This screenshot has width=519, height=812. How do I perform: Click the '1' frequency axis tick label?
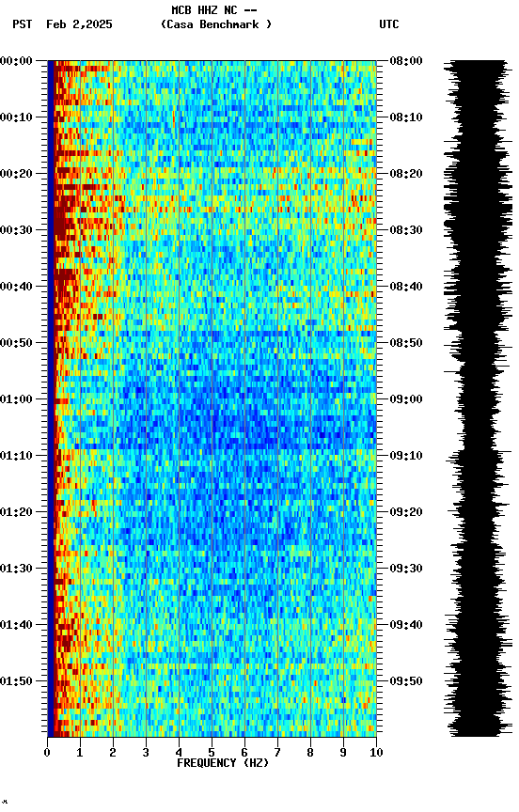(x=80, y=754)
